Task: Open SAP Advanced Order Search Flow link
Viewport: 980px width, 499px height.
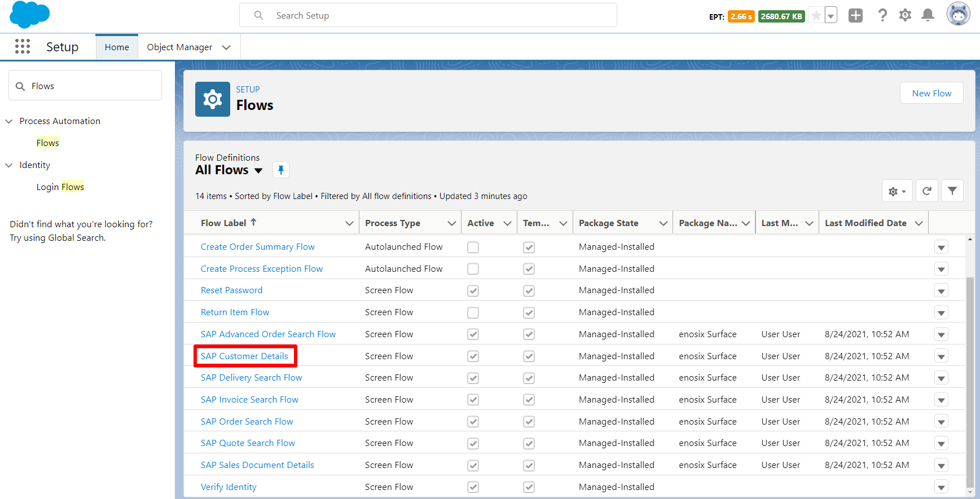Action: coord(268,334)
